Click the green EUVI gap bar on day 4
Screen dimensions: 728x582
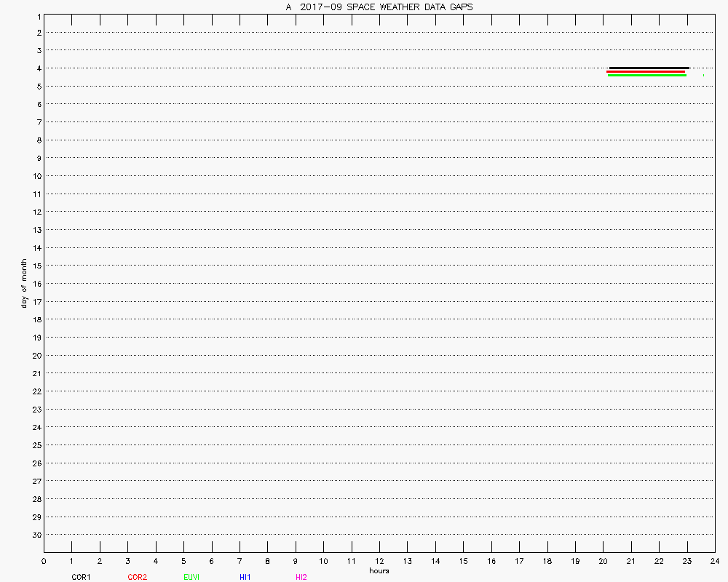(647, 75)
